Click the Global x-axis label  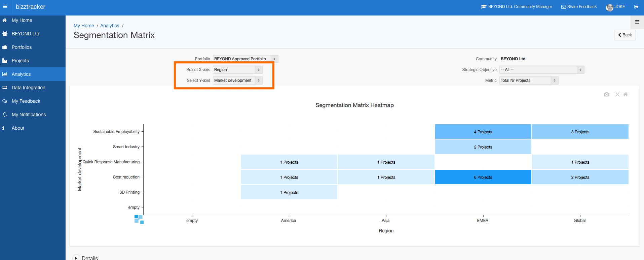[x=579, y=221]
